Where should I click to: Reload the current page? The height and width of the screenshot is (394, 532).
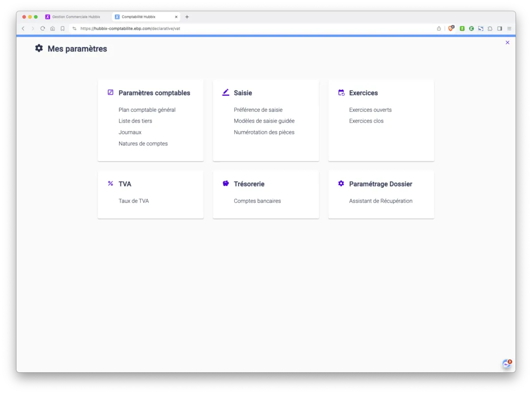pos(43,28)
